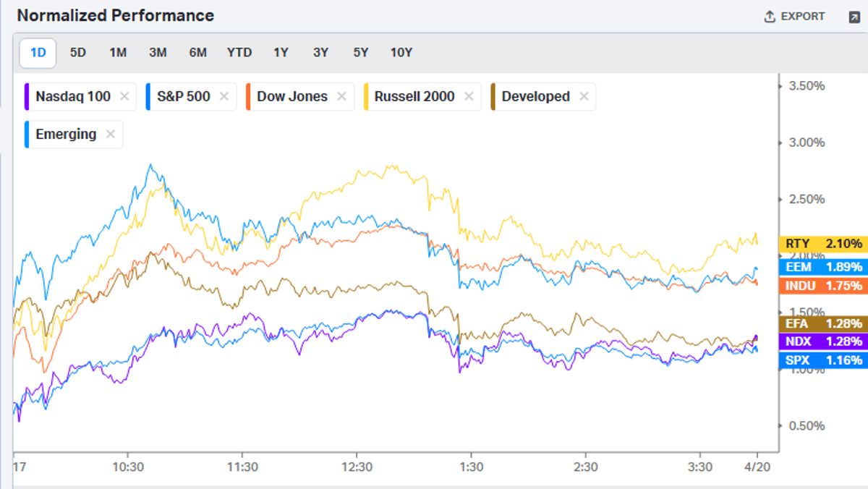The width and height of the screenshot is (868, 489).
Task: Switch to the 1Y range
Action: point(281,52)
